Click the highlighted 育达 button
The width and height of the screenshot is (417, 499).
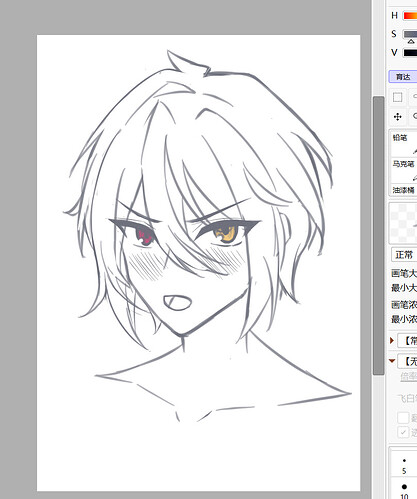point(403,77)
